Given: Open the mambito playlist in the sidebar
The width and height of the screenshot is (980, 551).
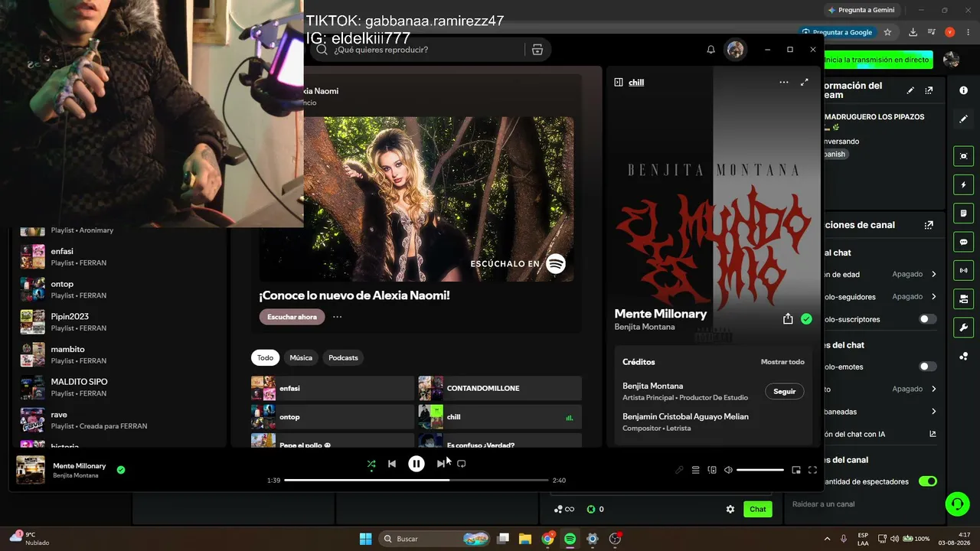Looking at the screenshot, I should [119, 354].
